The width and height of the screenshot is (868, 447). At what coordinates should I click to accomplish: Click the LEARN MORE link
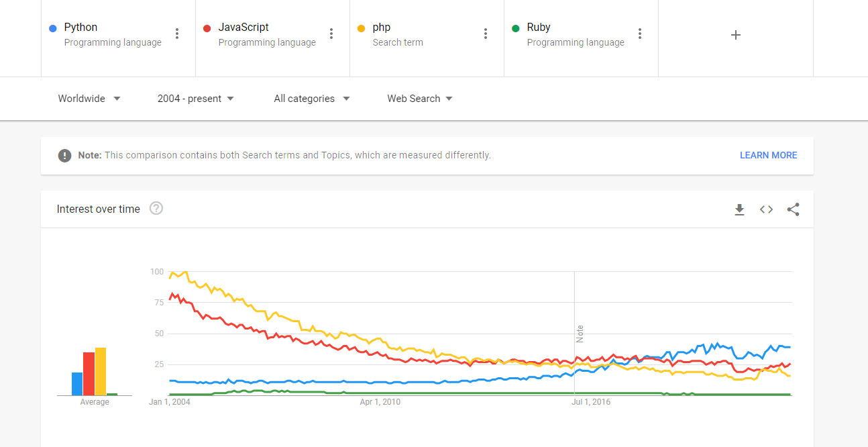coord(768,155)
